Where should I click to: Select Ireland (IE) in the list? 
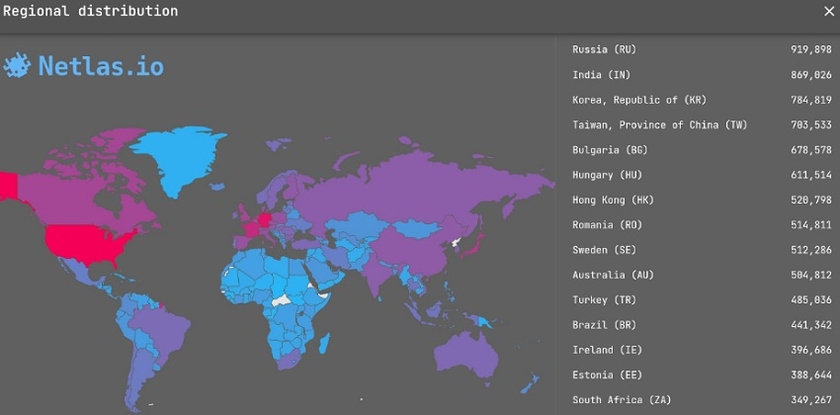pos(606,350)
